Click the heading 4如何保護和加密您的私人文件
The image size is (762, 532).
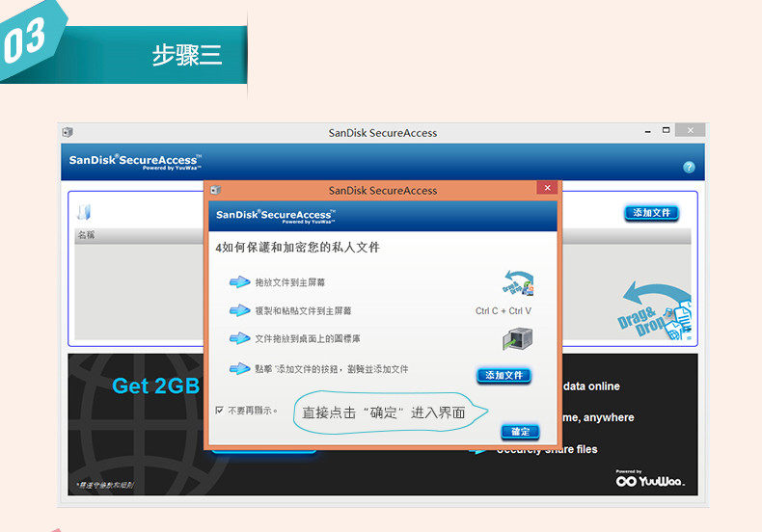click(x=297, y=248)
